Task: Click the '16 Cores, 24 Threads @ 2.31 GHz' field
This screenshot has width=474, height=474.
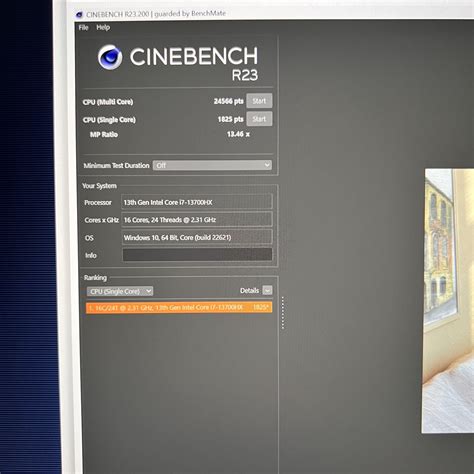Action: 197,220
